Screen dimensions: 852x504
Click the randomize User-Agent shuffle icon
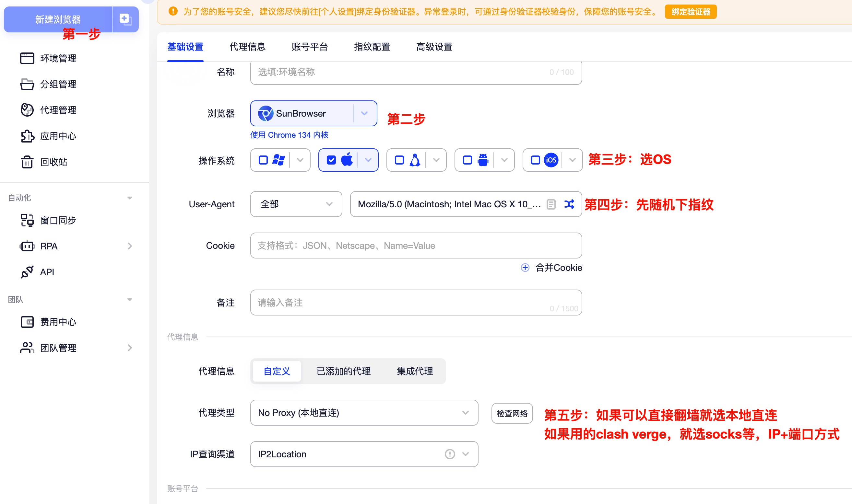coord(569,204)
